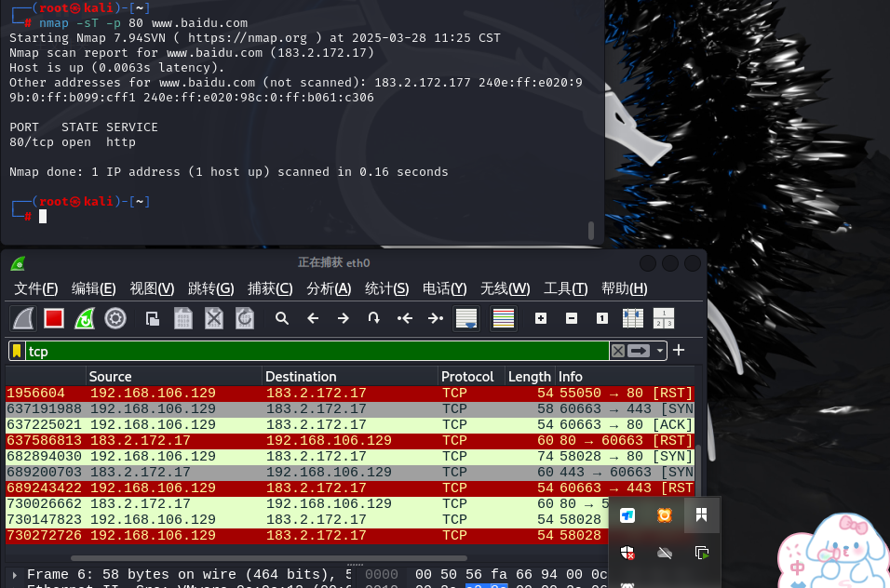Select packet row 637191988 to port 443
The image size is (890, 588).
350,409
